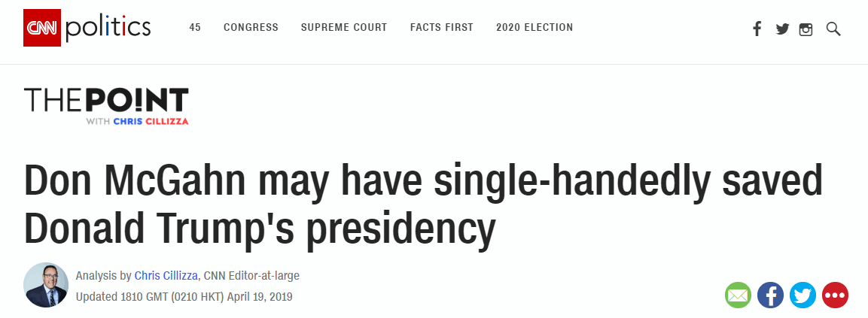Expand more share options with the red ellipsis
Screen dimensions: 868x318
[x=836, y=295]
